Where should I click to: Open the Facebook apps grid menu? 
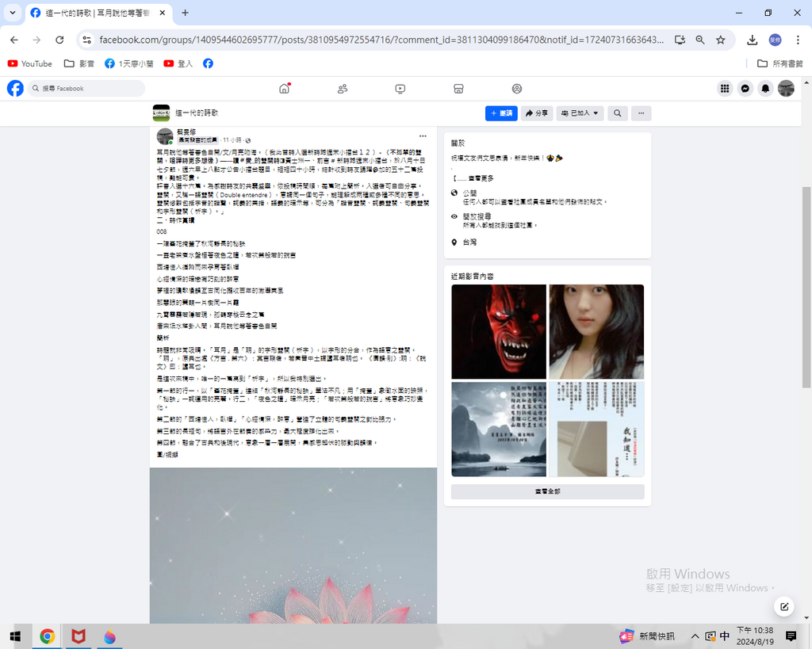(x=725, y=89)
